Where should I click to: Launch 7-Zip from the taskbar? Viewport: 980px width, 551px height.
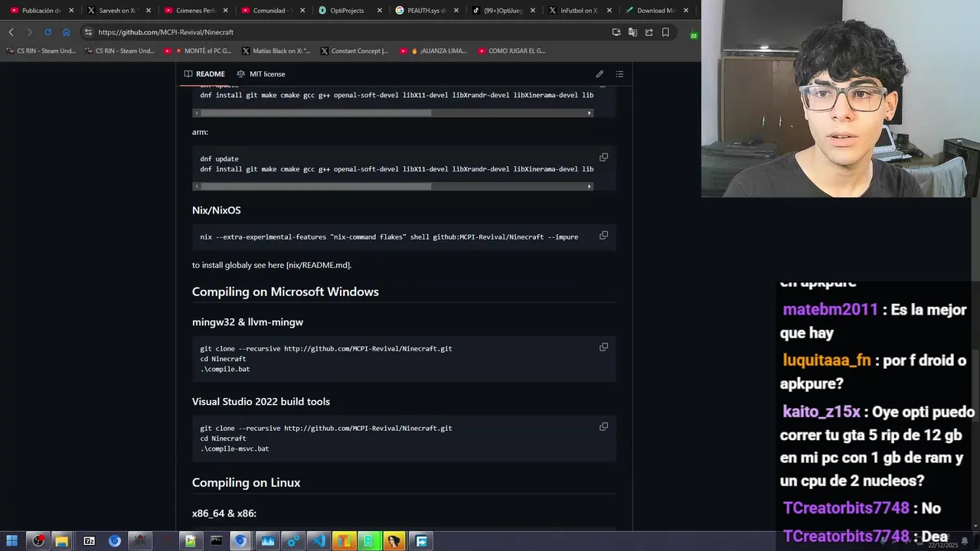click(x=89, y=541)
